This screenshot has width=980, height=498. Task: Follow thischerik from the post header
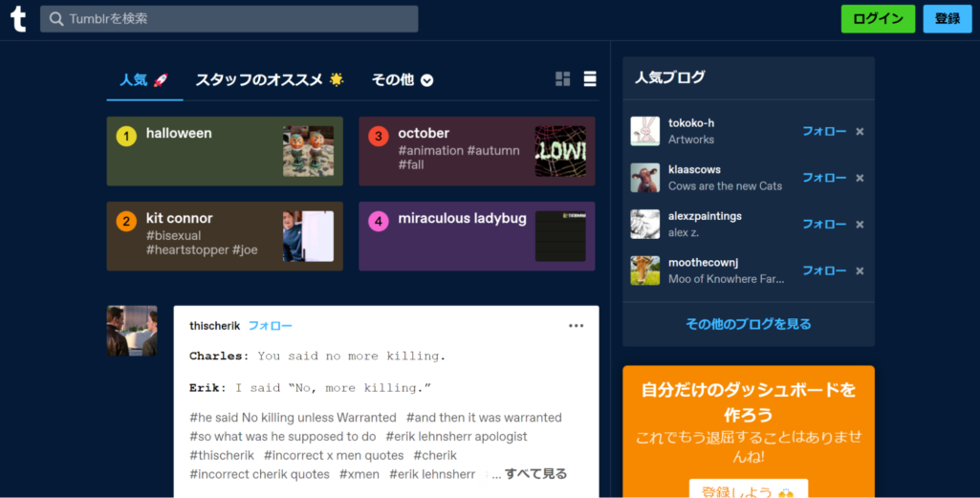click(270, 326)
